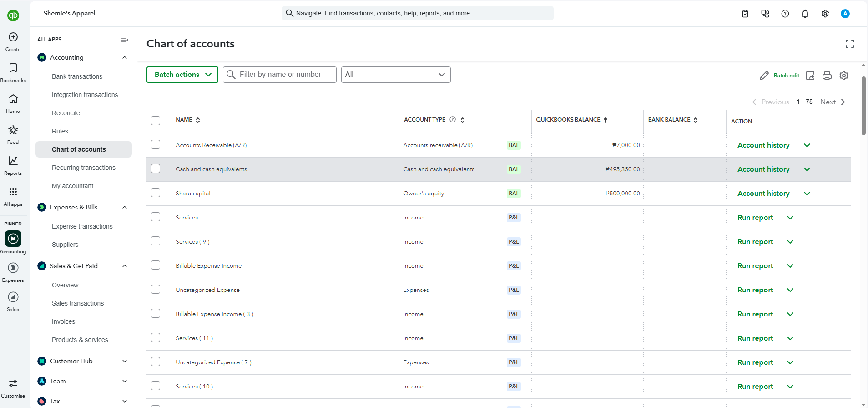Click Account history for Cash and cash equivalents
The width and height of the screenshot is (868, 408).
763,169
